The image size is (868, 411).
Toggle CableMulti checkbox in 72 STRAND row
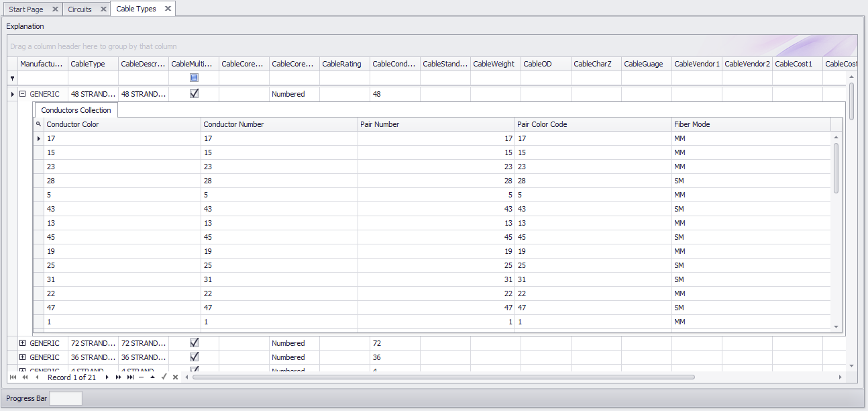coord(194,343)
